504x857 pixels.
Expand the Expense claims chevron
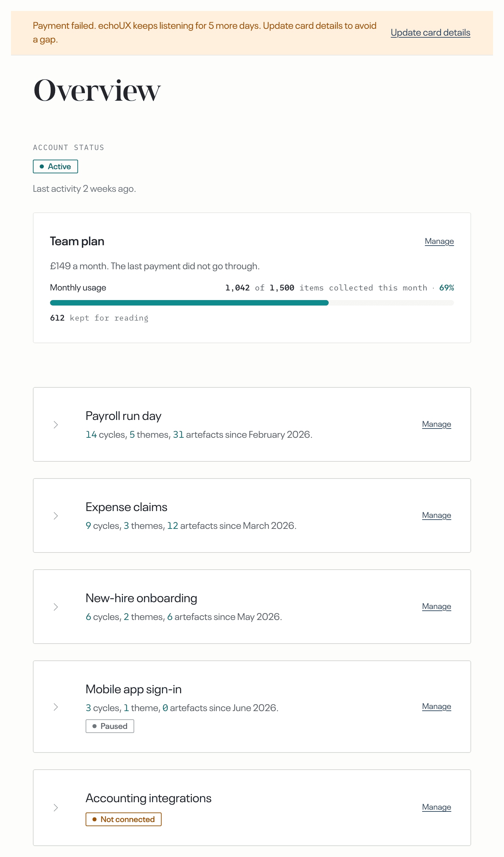pos(56,516)
